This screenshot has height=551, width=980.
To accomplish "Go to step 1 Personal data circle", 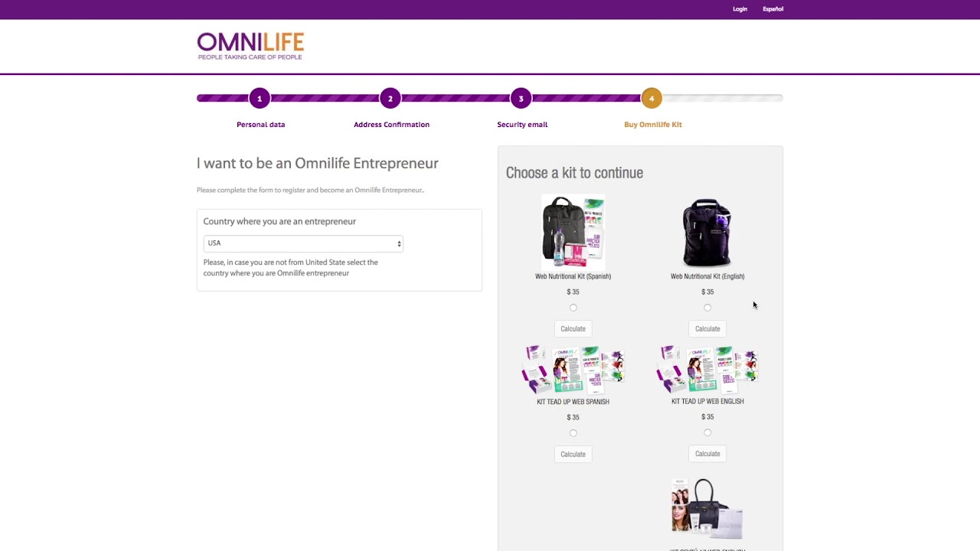I will (260, 98).
